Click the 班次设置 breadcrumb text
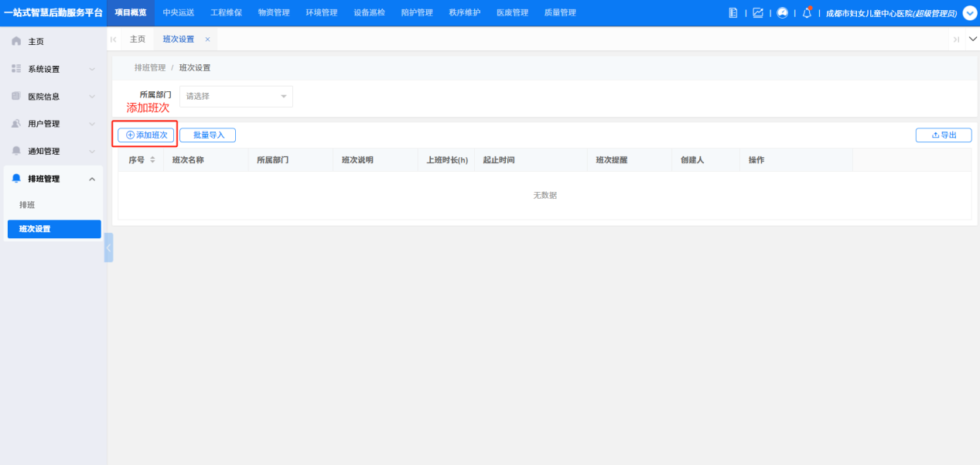 click(195, 68)
